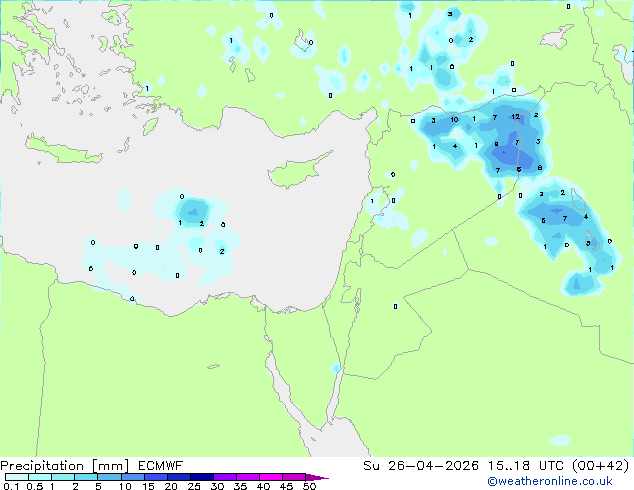Click the legend label '25'
The width and height of the screenshot is (634, 490).
tap(194, 486)
